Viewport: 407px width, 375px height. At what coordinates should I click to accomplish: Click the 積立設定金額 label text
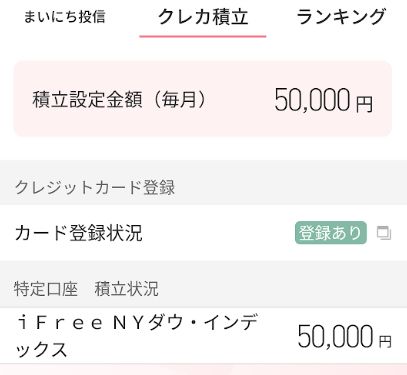tap(88, 99)
